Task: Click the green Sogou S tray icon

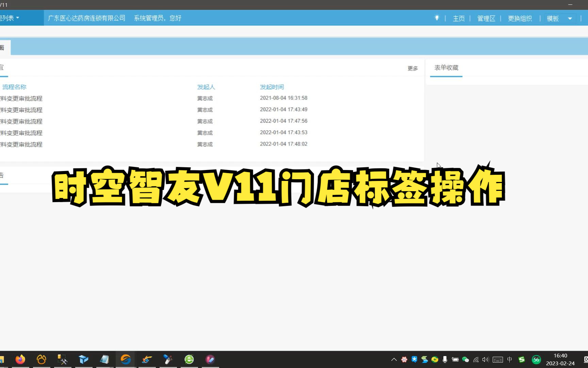Action: 522,359
